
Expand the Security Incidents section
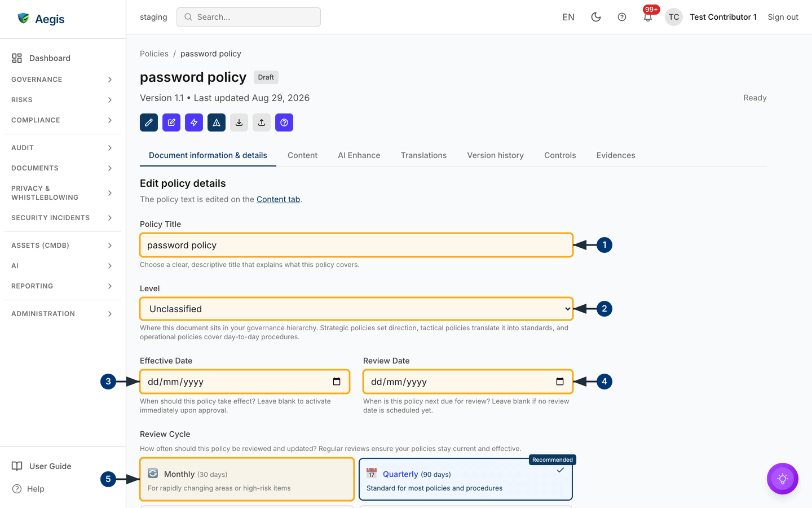[63, 218]
